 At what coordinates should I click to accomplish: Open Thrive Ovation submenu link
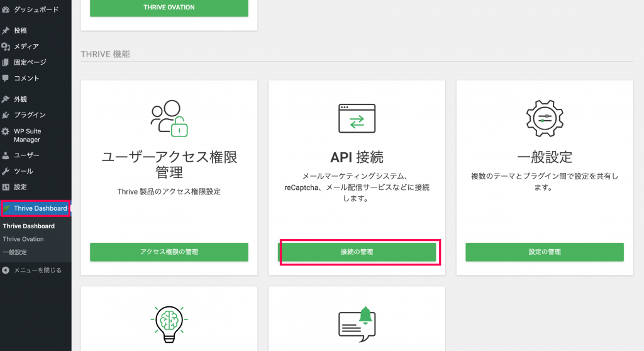pyautogui.click(x=23, y=239)
